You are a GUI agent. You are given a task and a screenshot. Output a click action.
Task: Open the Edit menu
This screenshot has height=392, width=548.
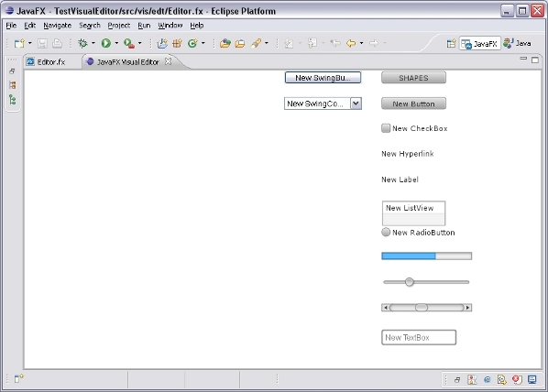point(30,26)
